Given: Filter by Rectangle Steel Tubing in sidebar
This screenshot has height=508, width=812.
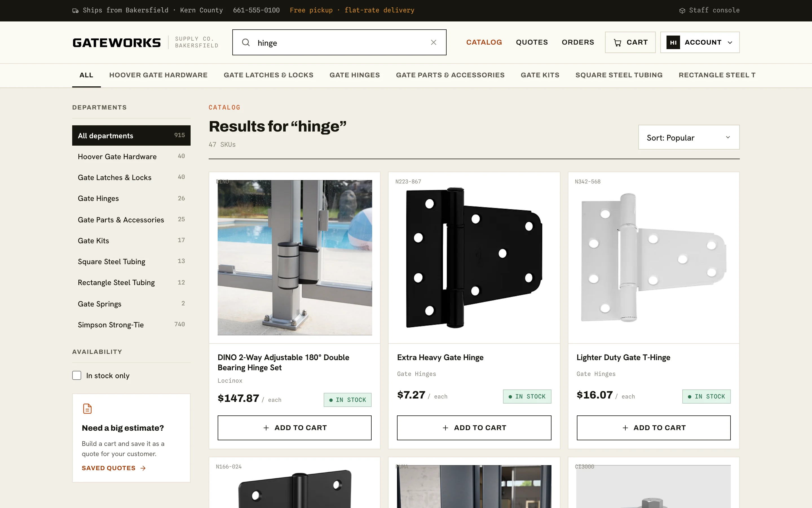Looking at the screenshot, I should click(x=131, y=282).
